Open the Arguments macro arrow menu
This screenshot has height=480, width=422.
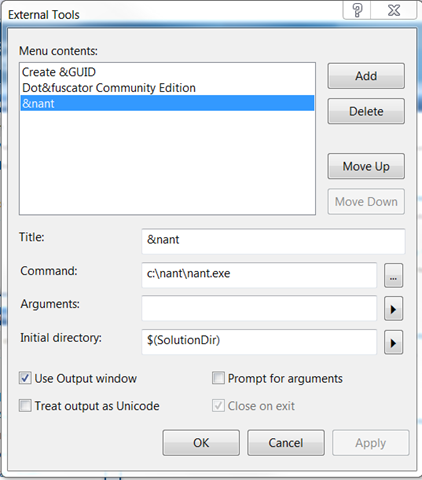pos(393,309)
